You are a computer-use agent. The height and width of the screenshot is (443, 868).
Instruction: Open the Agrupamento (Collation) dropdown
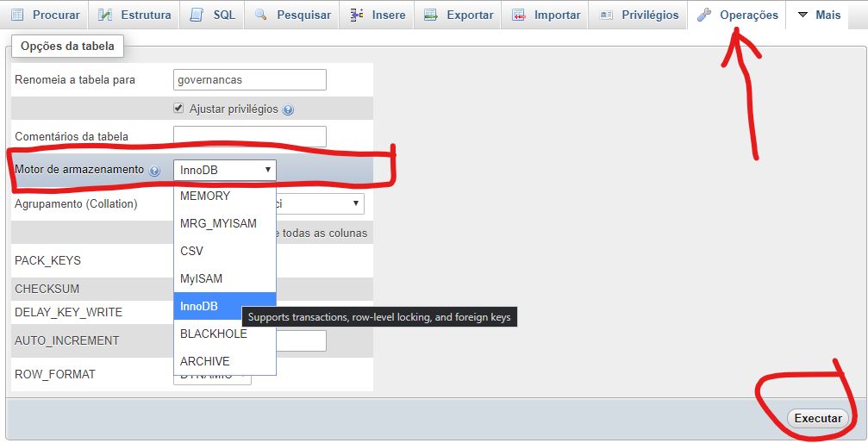pos(320,203)
